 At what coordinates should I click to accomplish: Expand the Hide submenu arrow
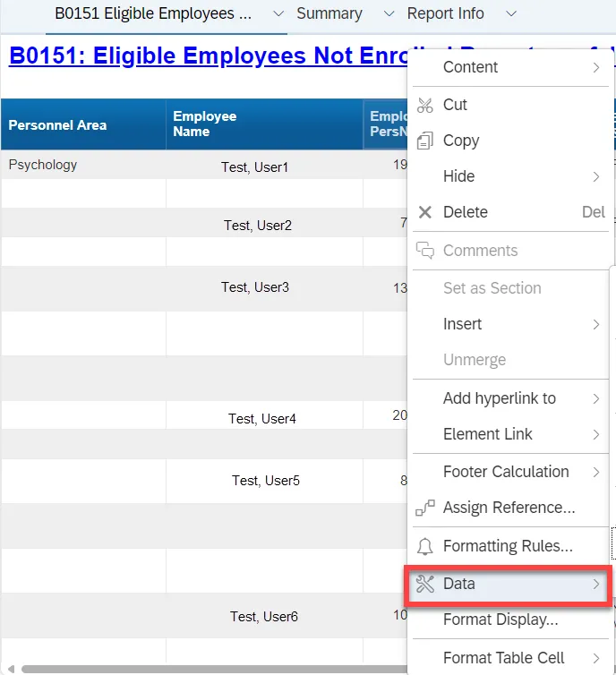pyautogui.click(x=595, y=176)
